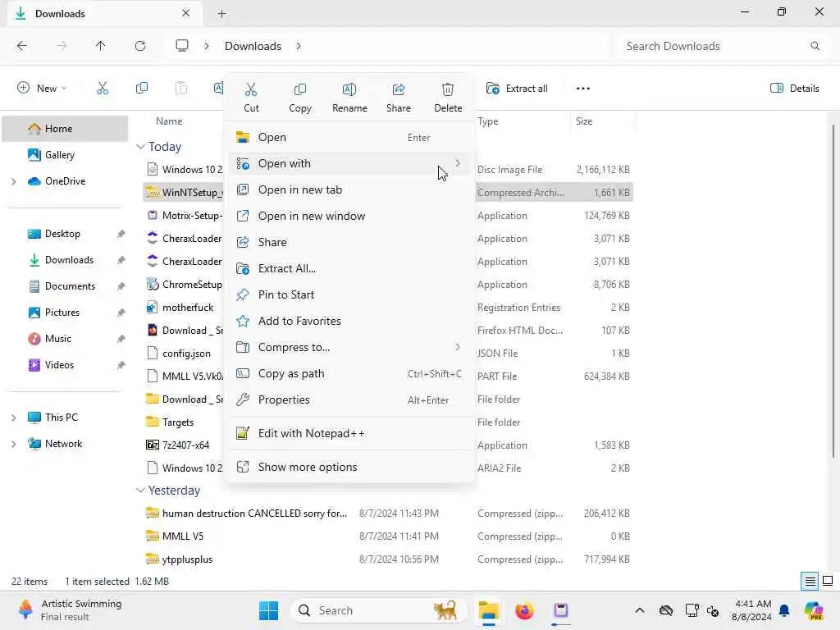Open the Artistic Swimming widget
The height and width of the screenshot is (630, 840).
[71, 610]
